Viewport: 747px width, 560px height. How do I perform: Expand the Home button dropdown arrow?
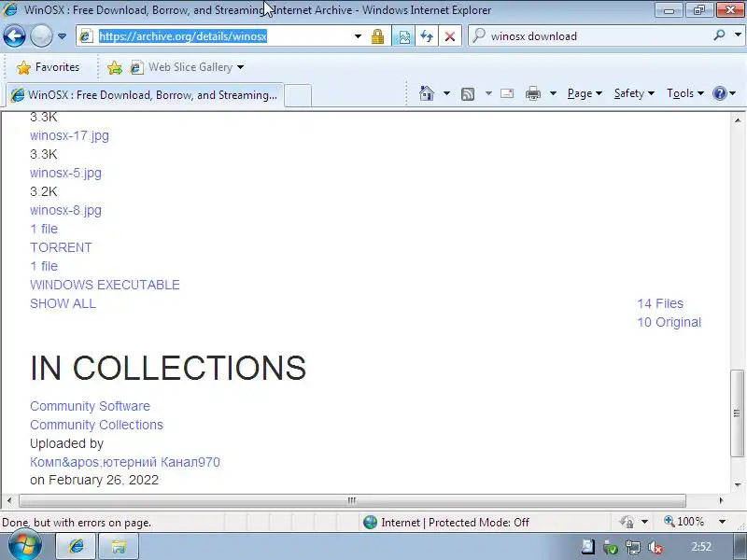tap(446, 93)
